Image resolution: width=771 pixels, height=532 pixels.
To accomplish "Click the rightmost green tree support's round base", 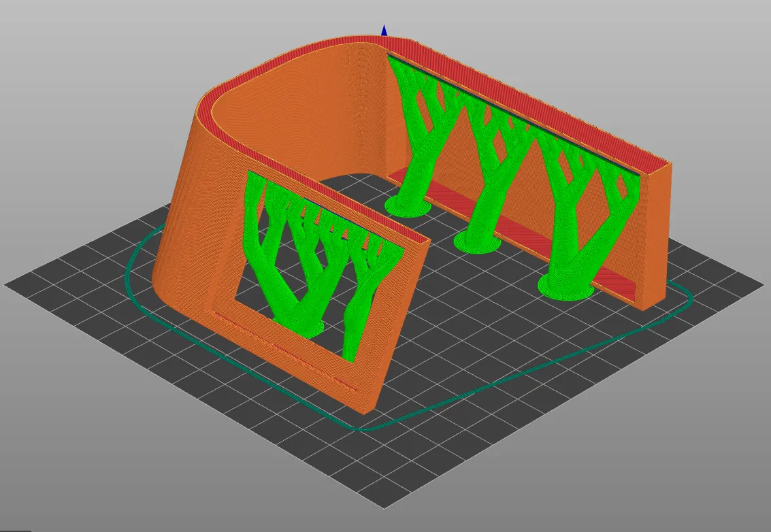I will coord(565,287).
